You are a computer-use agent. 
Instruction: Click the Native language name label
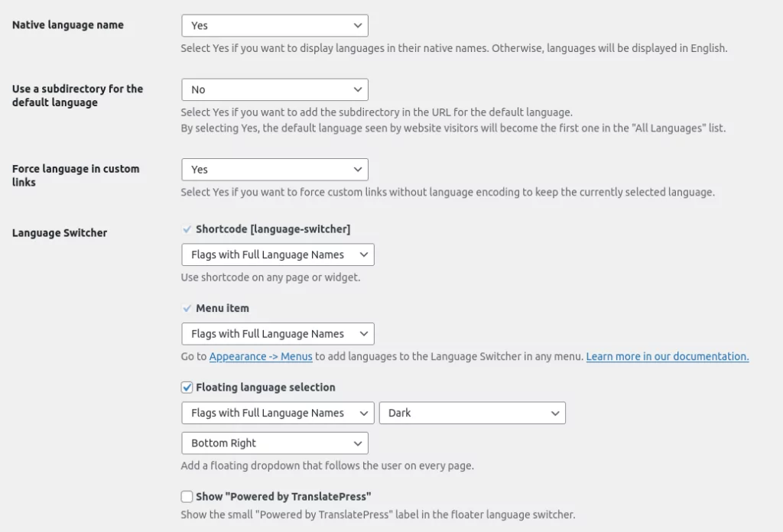68,25
